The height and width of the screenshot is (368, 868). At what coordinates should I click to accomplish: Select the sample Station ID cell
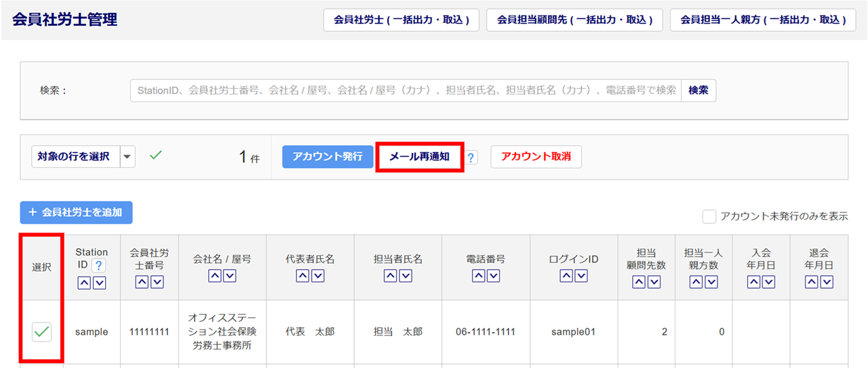[92, 332]
